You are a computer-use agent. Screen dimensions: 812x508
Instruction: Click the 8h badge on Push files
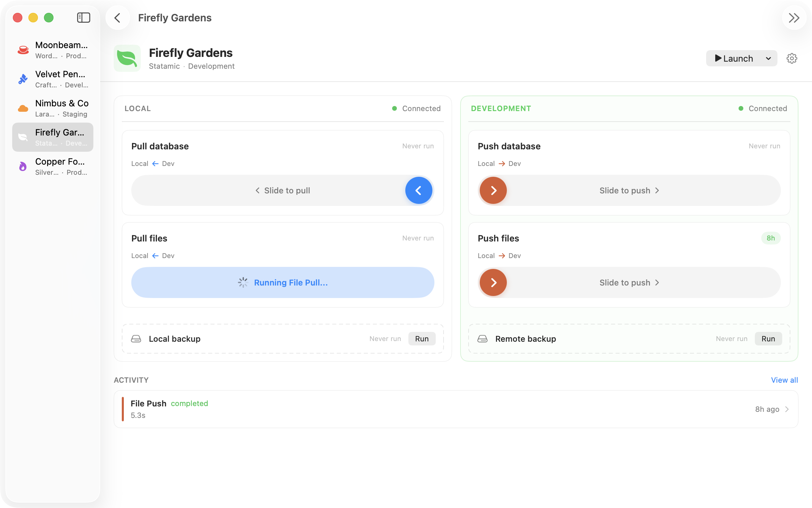click(x=771, y=238)
